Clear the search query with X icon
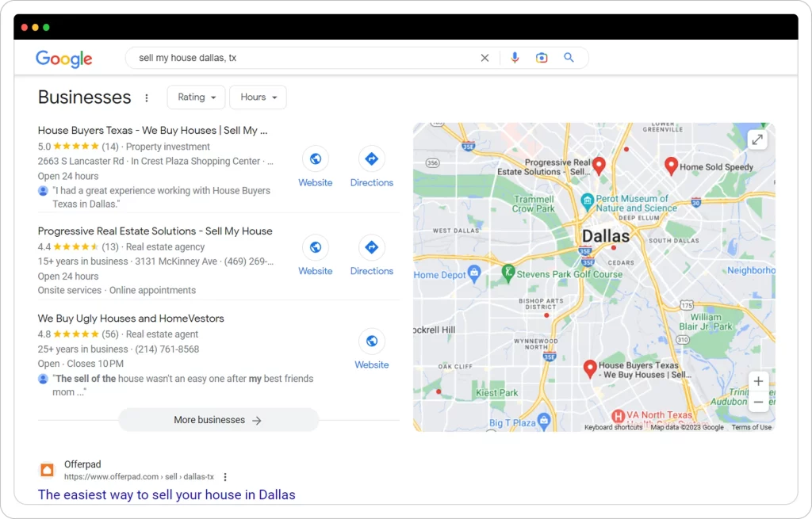Viewport: 812px width, 519px height. pyautogui.click(x=485, y=58)
